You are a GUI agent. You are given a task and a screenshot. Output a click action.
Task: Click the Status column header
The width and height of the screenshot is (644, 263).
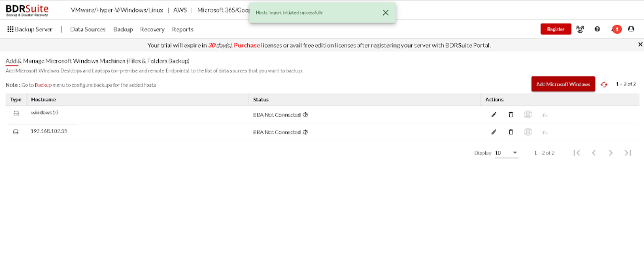pos(261,100)
